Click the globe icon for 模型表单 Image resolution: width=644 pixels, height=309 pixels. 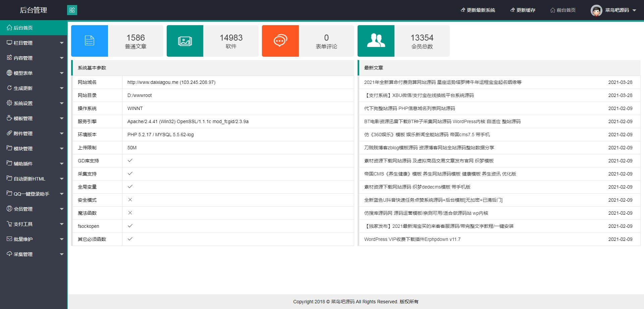[x=9, y=73]
